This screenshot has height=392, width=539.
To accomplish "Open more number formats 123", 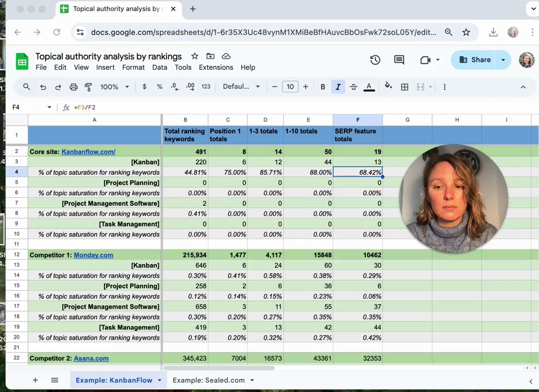I will click(206, 87).
